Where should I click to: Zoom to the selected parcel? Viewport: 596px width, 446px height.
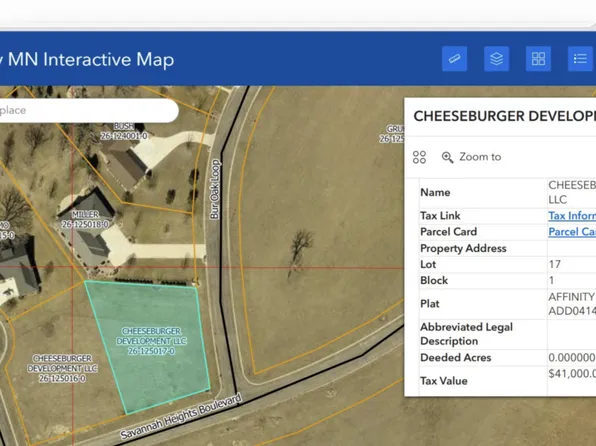coord(471,157)
